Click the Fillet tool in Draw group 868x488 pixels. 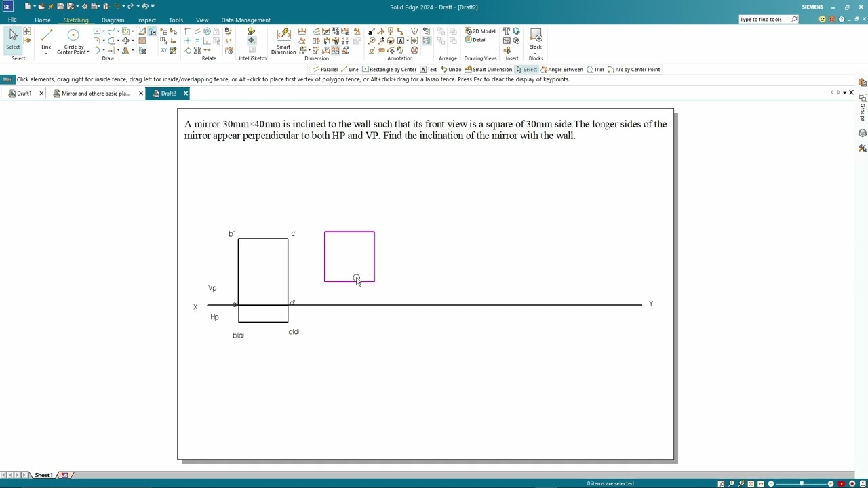97,41
